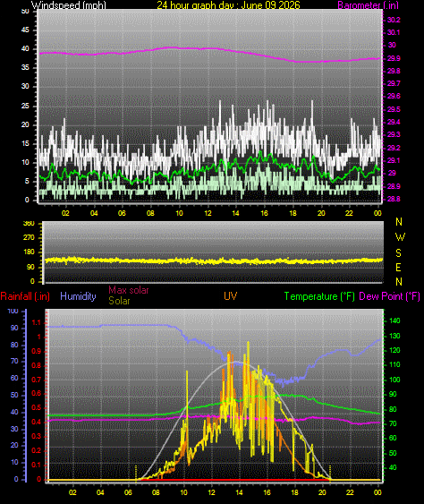Viewport: 424px width, 504px height.
Task: Click the 0.8 rainfall axis value
Action: coord(37,365)
